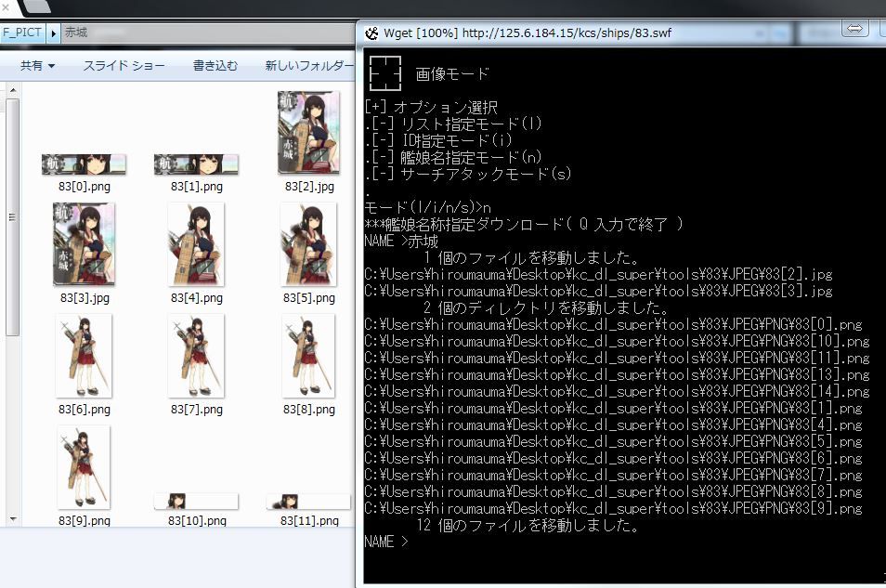Open the 共有 dropdown in Explorer toolbar
The image size is (886, 588).
pos(37,66)
